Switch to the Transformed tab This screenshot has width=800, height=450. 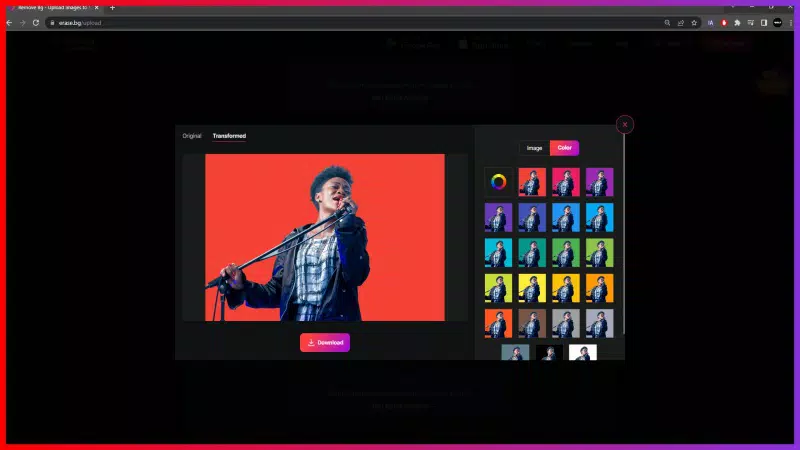[229, 136]
